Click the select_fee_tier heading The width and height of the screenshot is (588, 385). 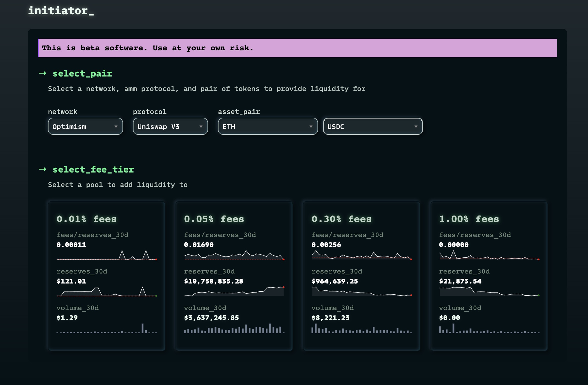click(93, 169)
